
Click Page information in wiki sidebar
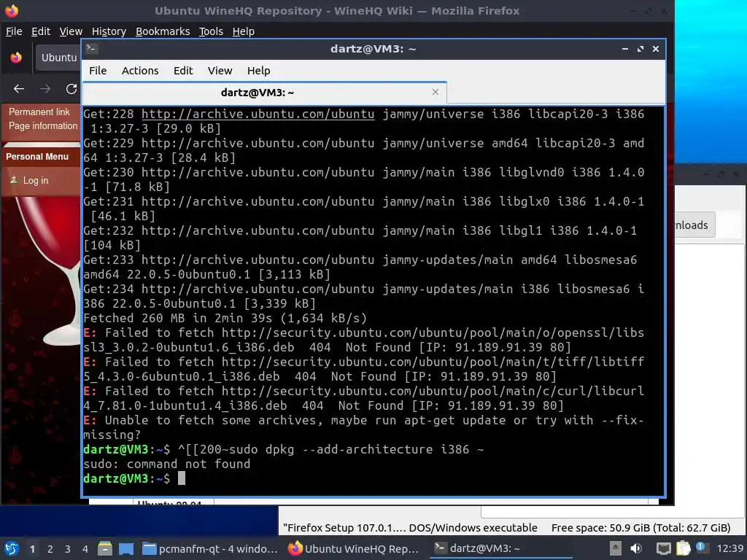point(43,125)
